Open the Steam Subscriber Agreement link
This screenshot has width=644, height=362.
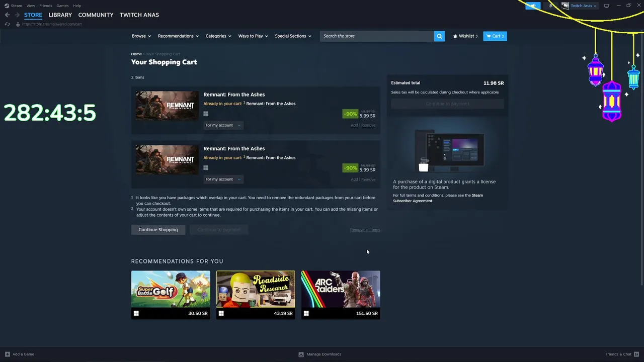[438, 198]
